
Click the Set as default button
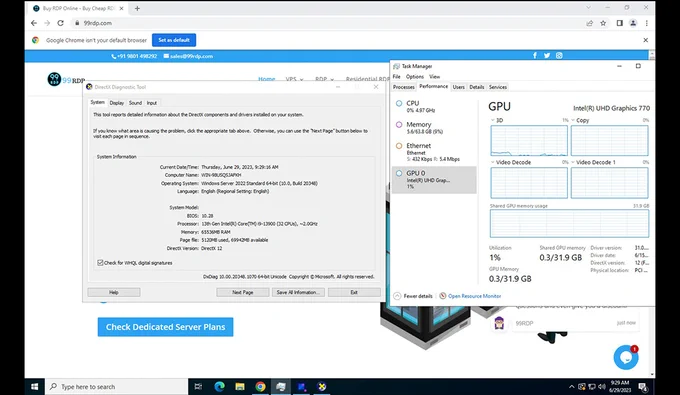174,40
